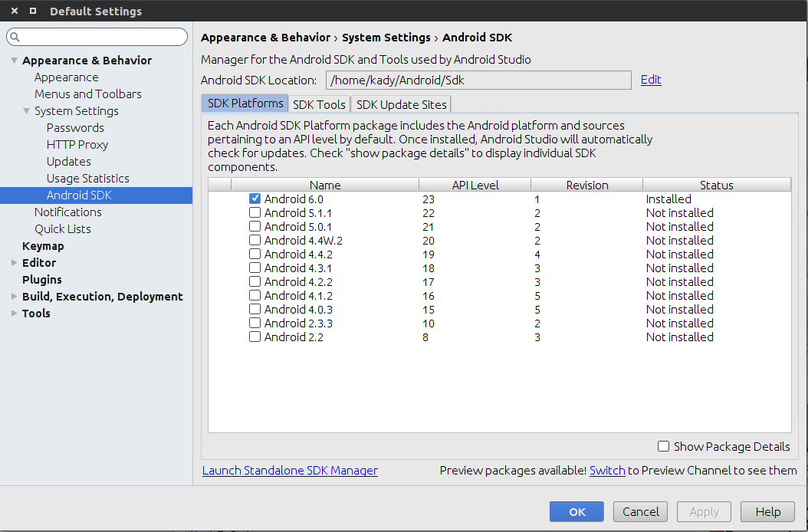Collapse the Appearance & Behavior tree node
This screenshot has height=532, width=808.
(x=14, y=61)
